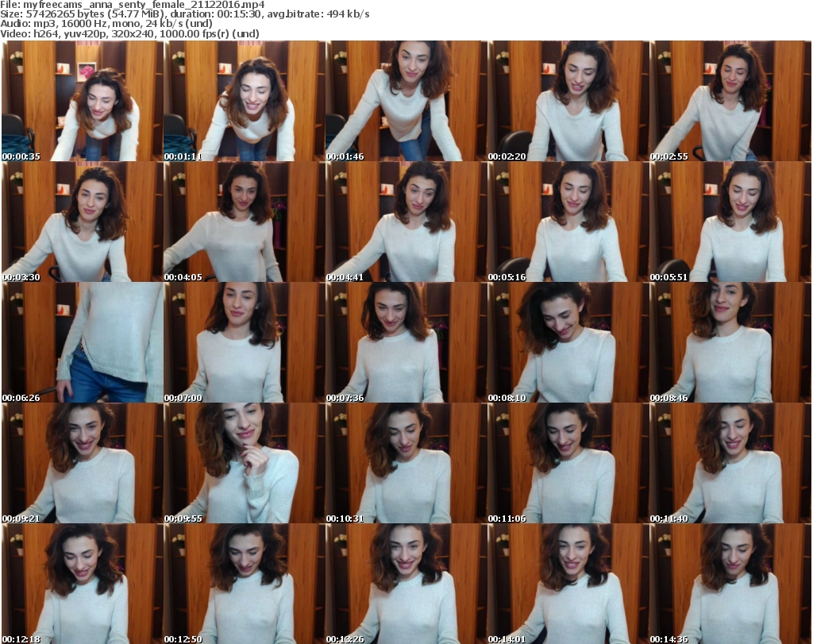Open the 00:12:18 preview frame
Screen dimensions: 813x644
click(x=83, y=584)
